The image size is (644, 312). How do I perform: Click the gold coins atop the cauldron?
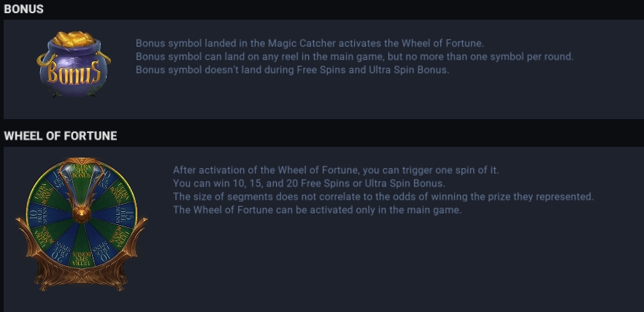pos(74,39)
